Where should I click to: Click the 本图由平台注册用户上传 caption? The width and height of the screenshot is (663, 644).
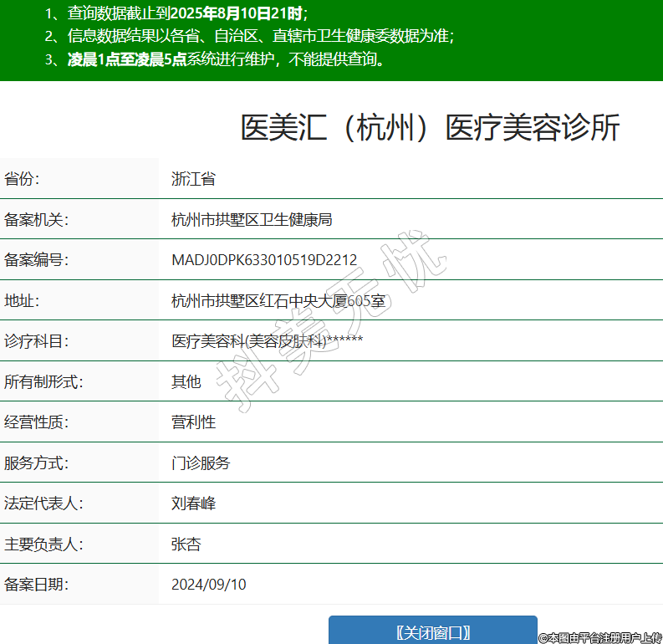coord(599,637)
